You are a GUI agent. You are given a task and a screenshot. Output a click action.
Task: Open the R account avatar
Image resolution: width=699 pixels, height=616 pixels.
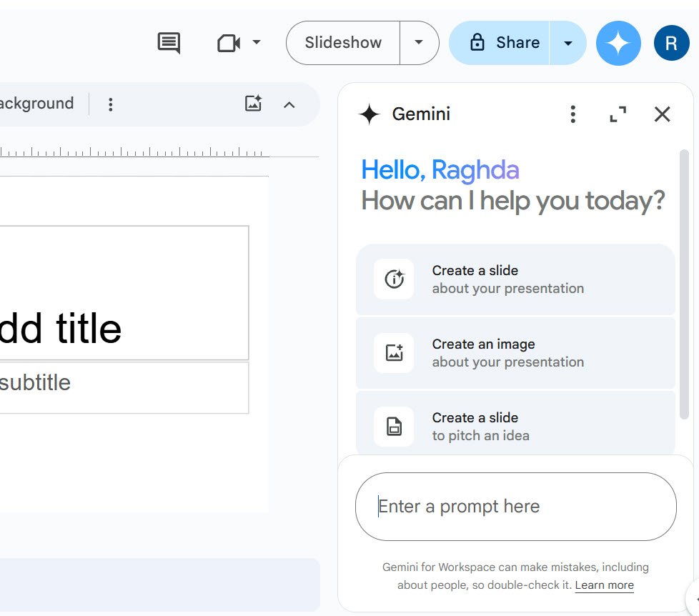tap(671, 43)
